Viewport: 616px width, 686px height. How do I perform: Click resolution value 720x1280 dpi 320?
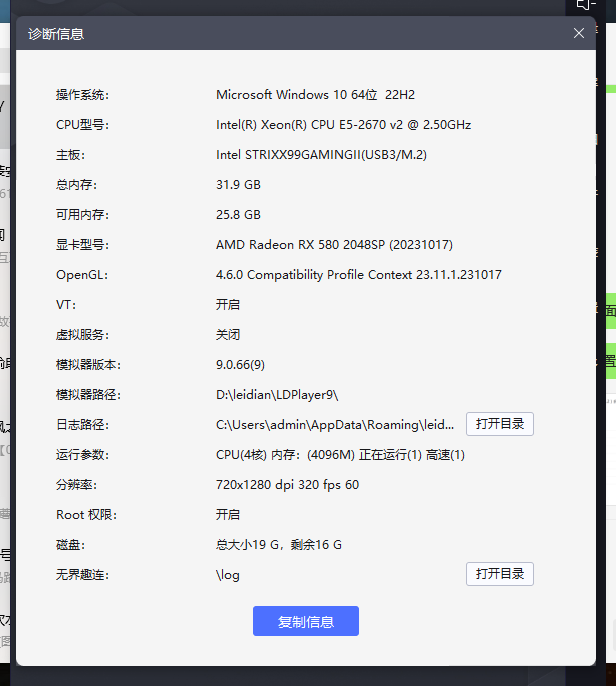(287, 485)
